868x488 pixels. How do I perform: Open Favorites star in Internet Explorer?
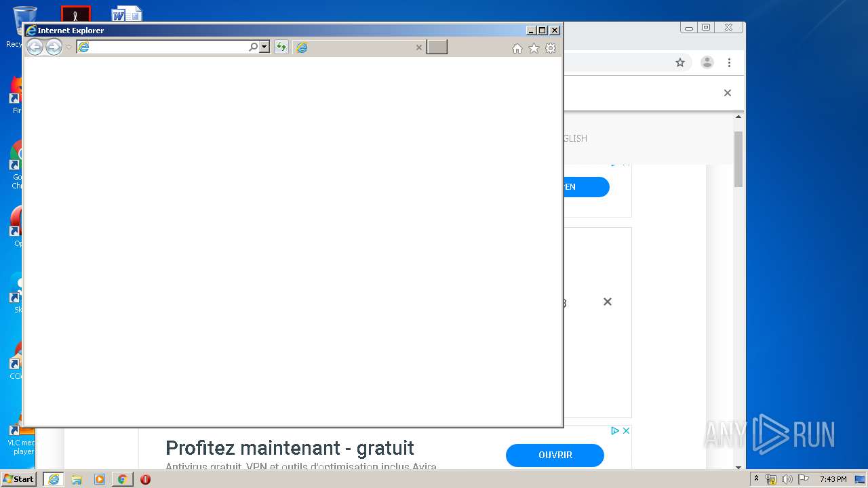tap(534, 48)
